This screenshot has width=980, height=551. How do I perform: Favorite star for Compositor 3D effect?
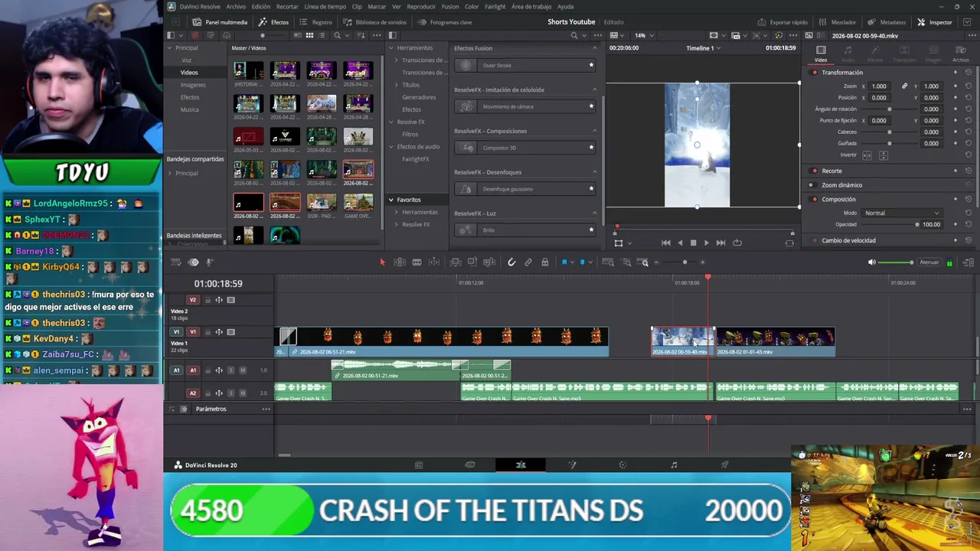pos(591,148)
